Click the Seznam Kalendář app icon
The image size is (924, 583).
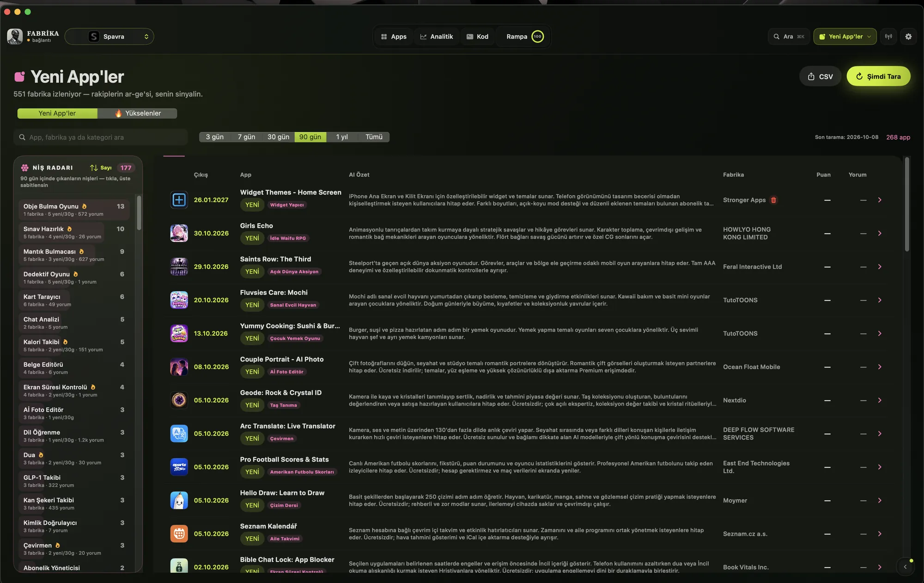coord(179,534)
